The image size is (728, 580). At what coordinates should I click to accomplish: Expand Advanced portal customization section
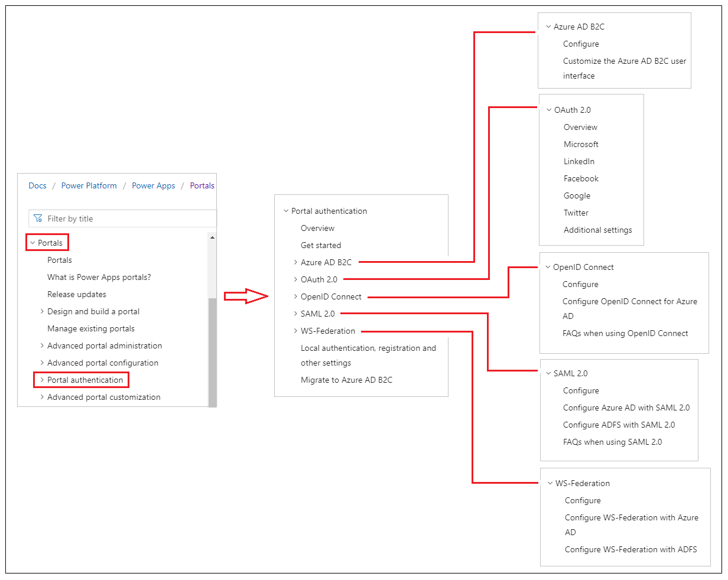pyautogui.click(x=42, y=397)
